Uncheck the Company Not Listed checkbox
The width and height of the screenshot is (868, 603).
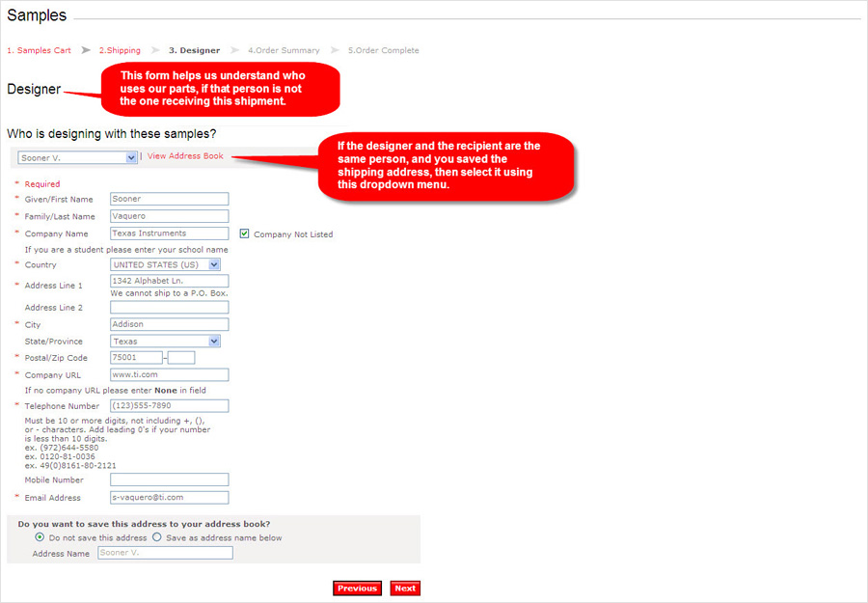244,233
